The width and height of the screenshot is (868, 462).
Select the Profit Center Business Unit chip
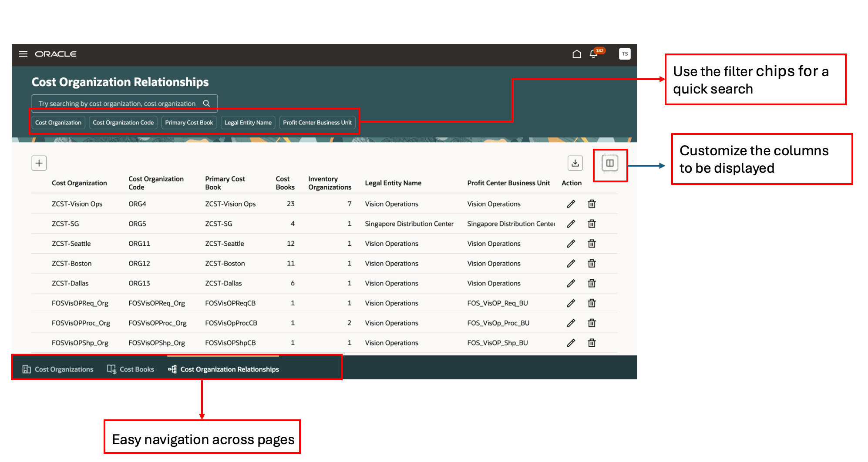click(317, 122)
